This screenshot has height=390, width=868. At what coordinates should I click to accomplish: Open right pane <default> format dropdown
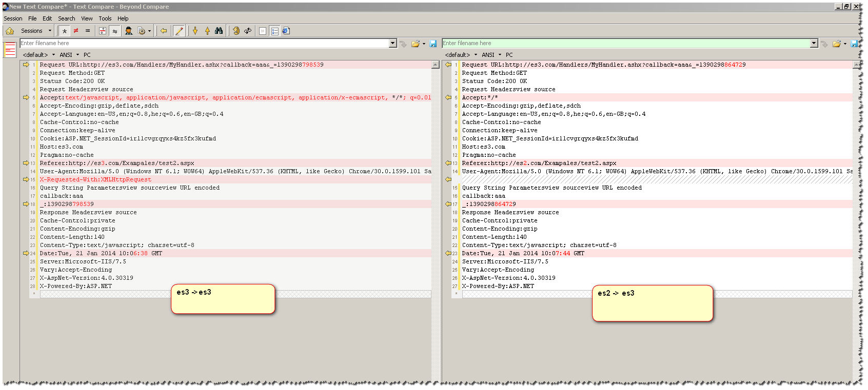tap(461, 55)
